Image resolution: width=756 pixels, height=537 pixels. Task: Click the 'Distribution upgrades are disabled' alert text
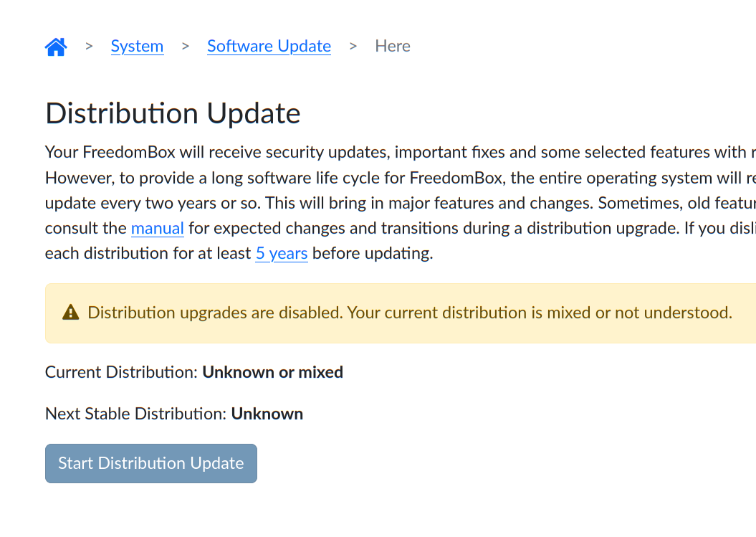409,313
